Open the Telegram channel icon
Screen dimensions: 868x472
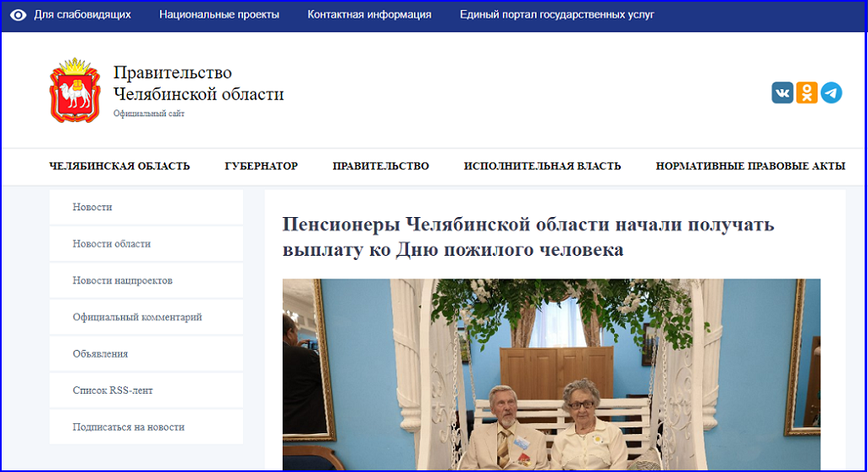831,93
